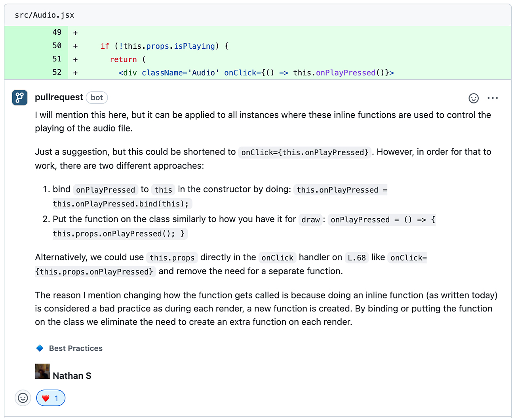Click the Best Practices label text
514x420 pixels.
pos(76,348)
